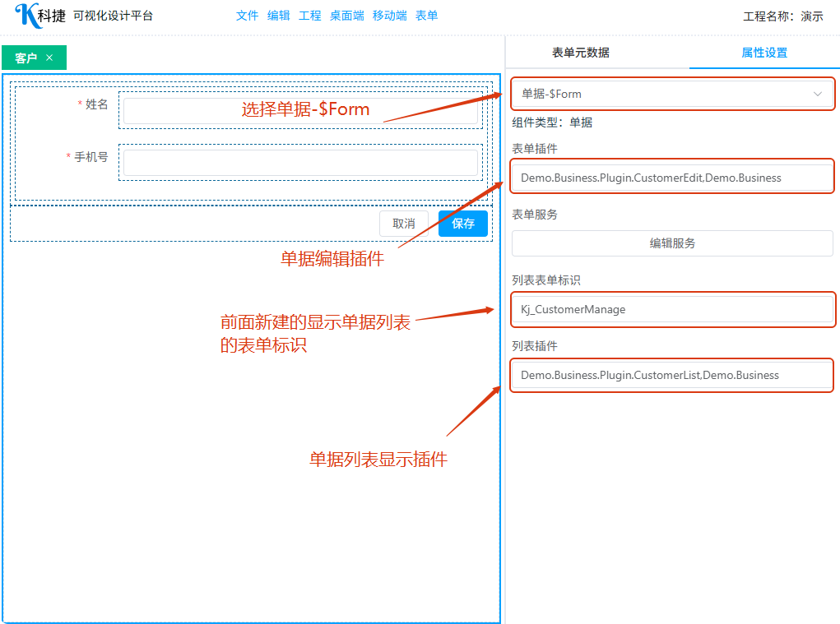Switch to the 表单元数据 tab
This screenshot has height=624, width=840.
(580, 53)
